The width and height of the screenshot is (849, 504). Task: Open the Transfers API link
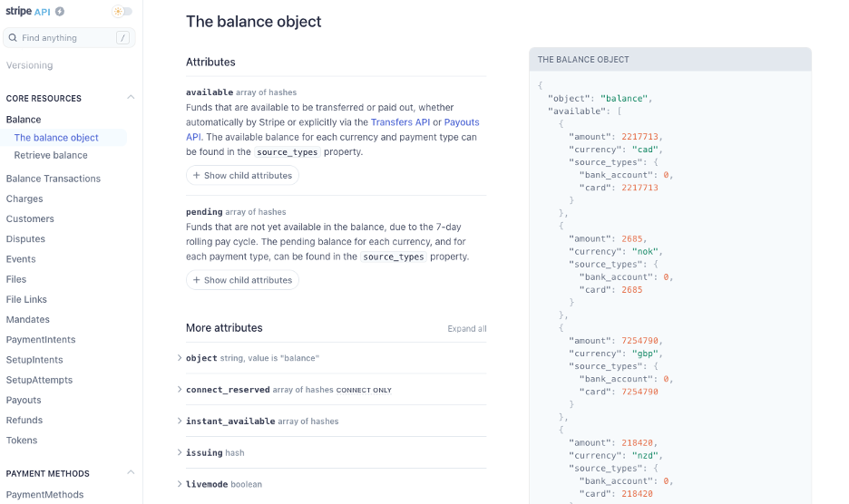[x=400, y=122]
